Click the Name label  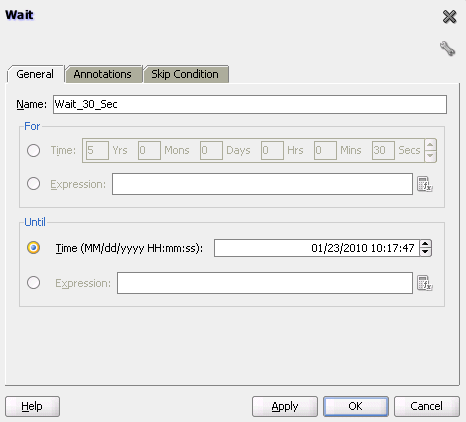click(32, 104)
